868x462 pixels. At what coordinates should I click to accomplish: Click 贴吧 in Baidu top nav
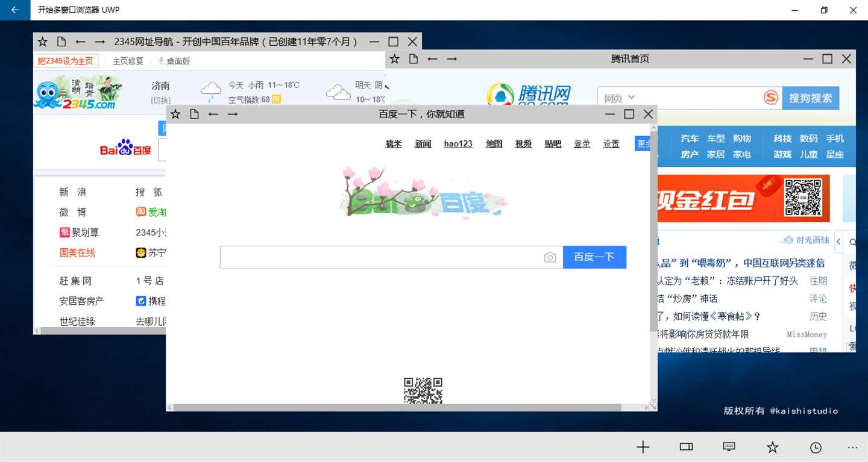coord(553,143)
